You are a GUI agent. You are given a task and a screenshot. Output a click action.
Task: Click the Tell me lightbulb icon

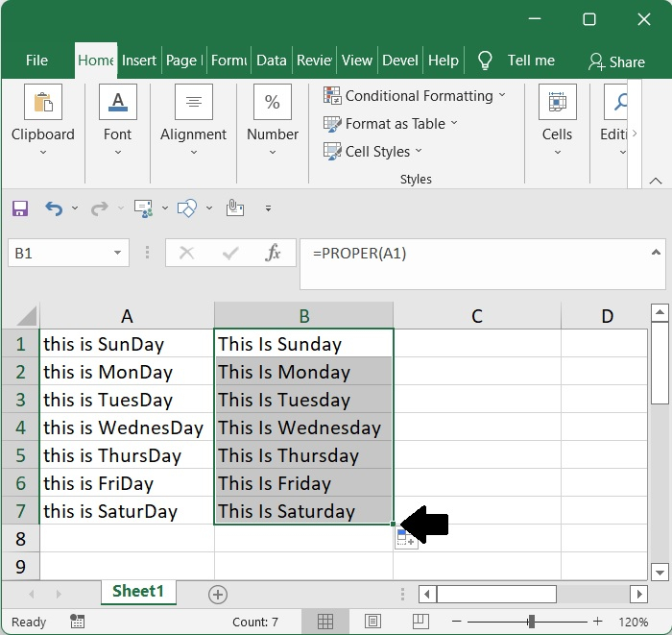coord(486,61)
